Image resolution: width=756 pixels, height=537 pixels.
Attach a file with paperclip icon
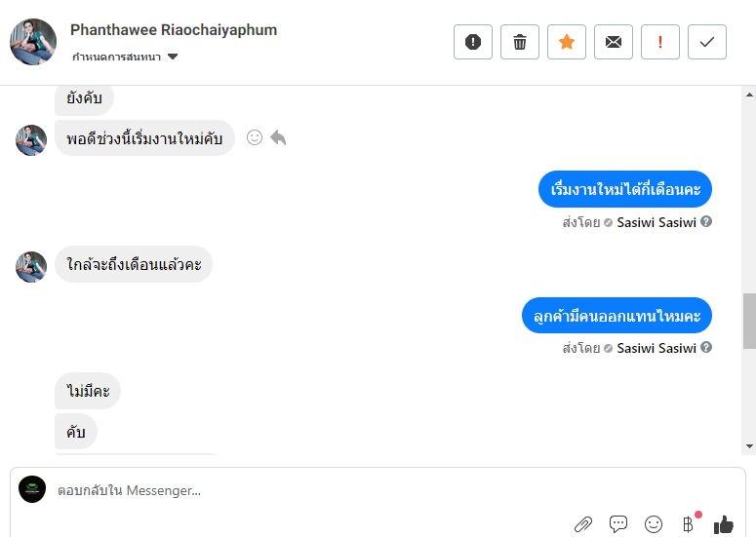coord(583,524)
